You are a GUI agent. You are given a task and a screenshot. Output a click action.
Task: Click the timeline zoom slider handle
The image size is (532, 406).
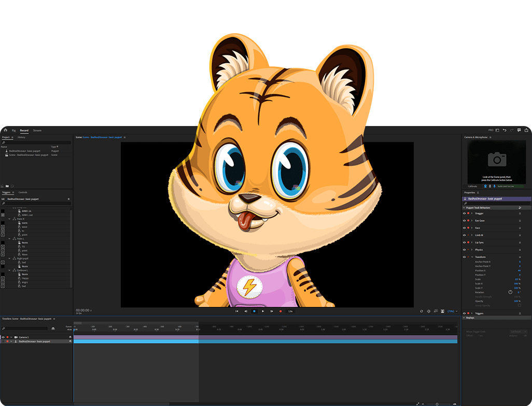[x=437, y=403]
